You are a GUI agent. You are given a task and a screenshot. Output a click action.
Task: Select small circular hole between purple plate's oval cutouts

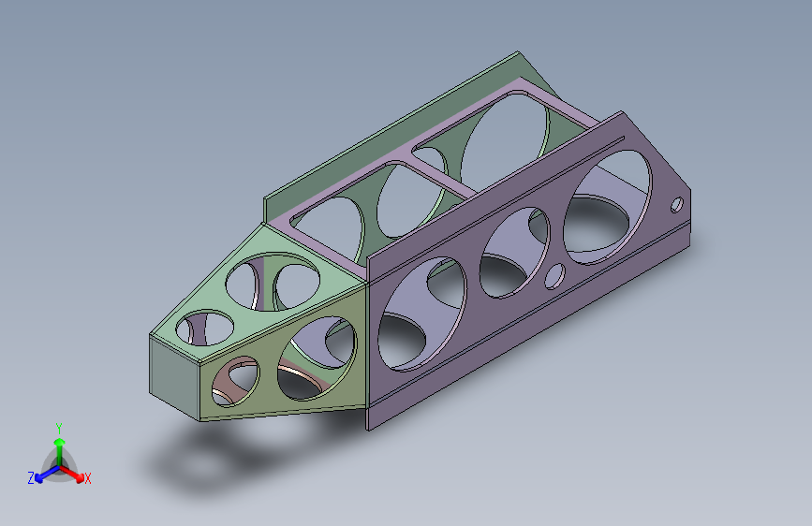point(554,276)
